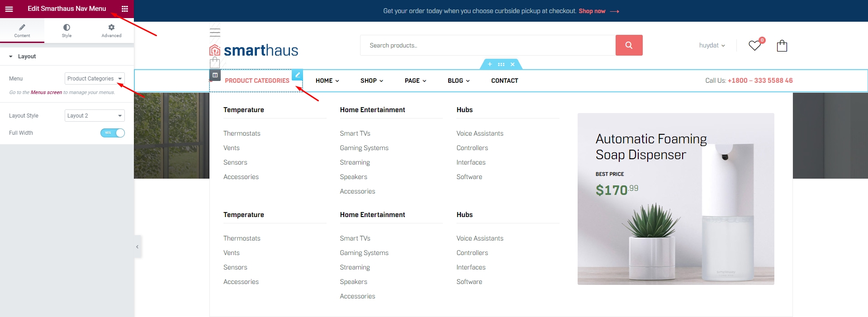This screenshot has height=317, width=868.
Task: Open the Layout Style dropdown
Action: tap(95, 116)
